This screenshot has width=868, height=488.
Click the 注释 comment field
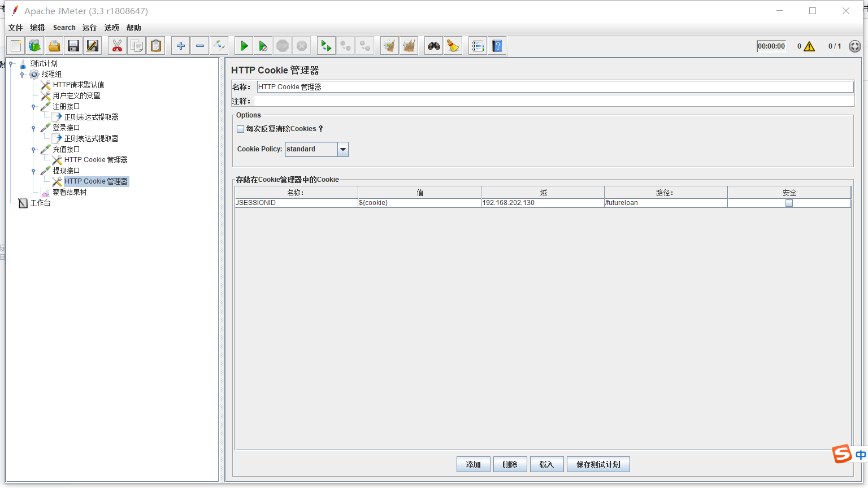click(x=554, y=101)
